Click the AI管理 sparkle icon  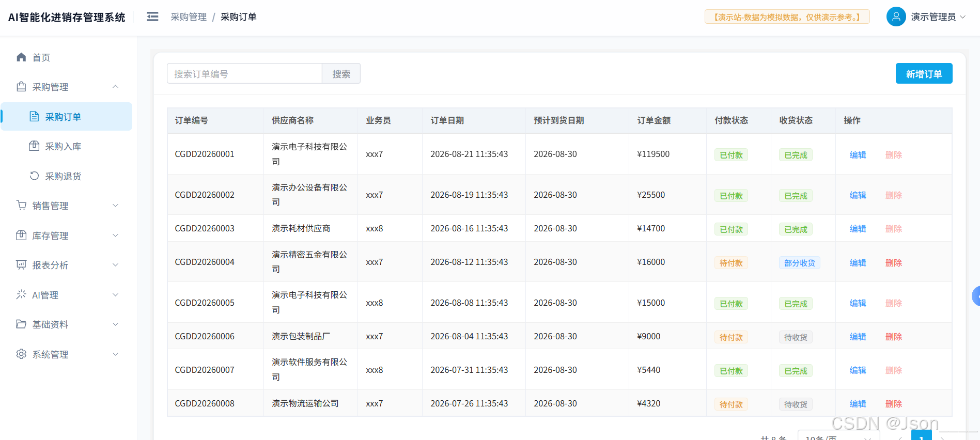21,295
